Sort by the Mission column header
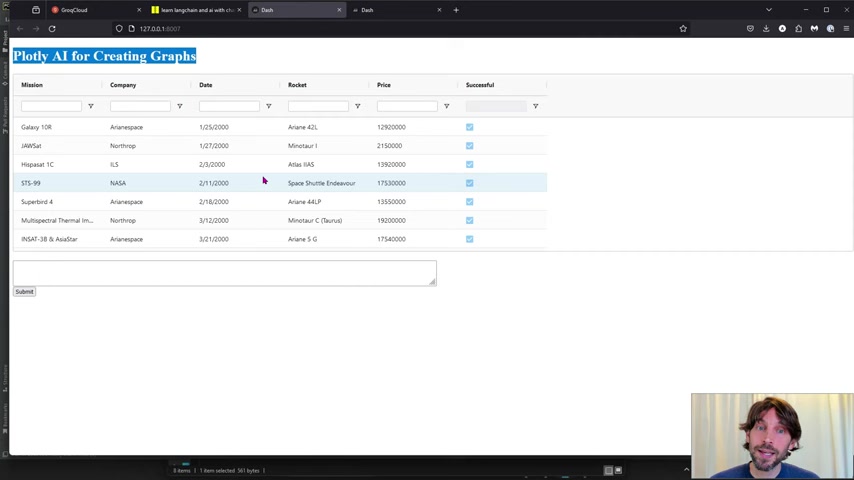 click(32, 85)
